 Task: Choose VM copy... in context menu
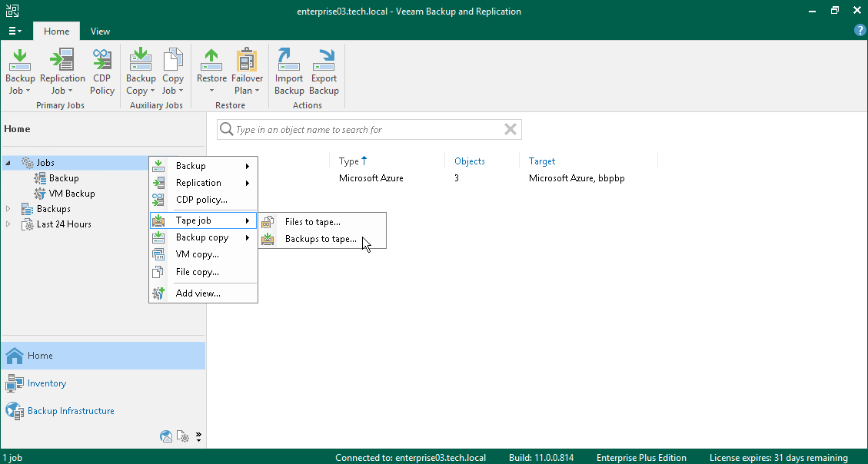203,254
